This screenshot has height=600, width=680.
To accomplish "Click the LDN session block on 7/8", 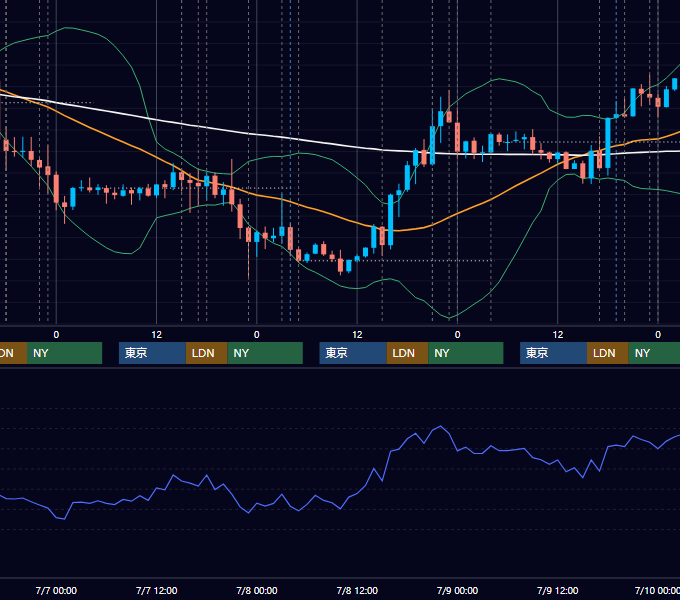I will 407,353.
